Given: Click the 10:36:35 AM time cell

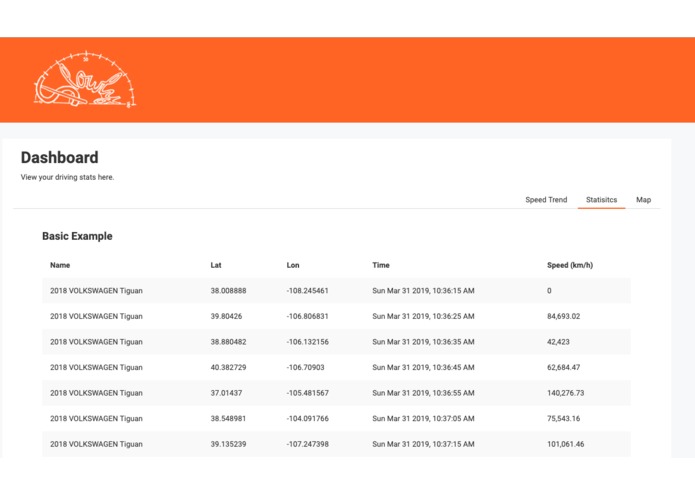Looking at the screenshot, I should pyautogui.click(x=423, y=342).
